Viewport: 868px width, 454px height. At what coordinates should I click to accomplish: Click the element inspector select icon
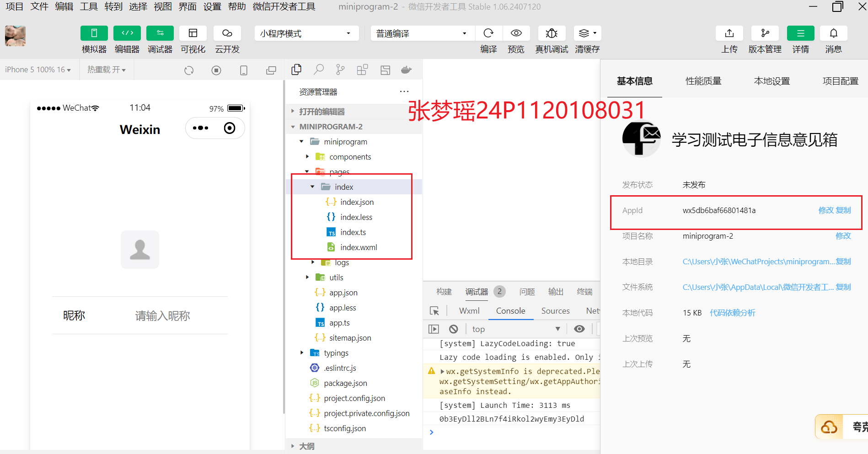pyautogui.click(x=434, y=311)
